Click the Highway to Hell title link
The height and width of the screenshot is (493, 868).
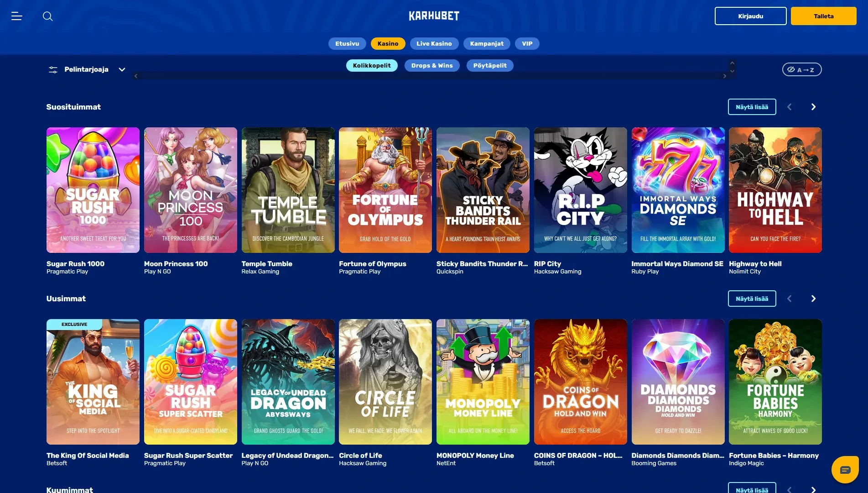(x=755, y=264)
